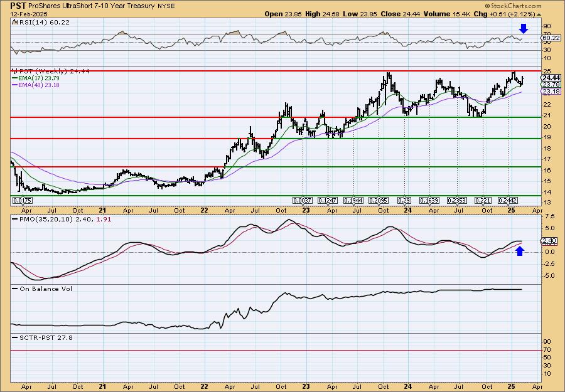Screen dimensions: 565x392
Task: Click the red 1.91 PMO signal value
Action: point(104,219)
